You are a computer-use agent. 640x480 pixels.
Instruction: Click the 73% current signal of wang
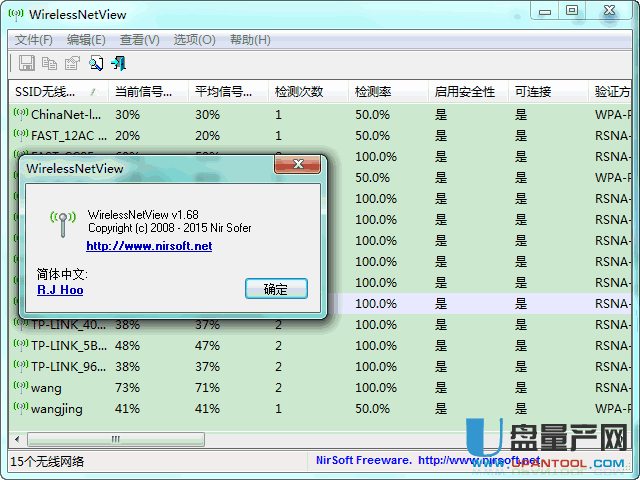[127, 388]
